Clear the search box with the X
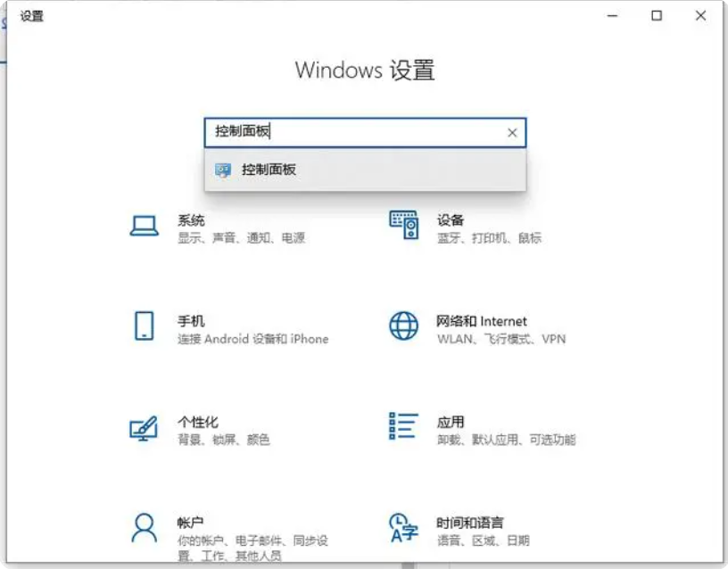Screen dimensions: 728x569 point(512,133)
